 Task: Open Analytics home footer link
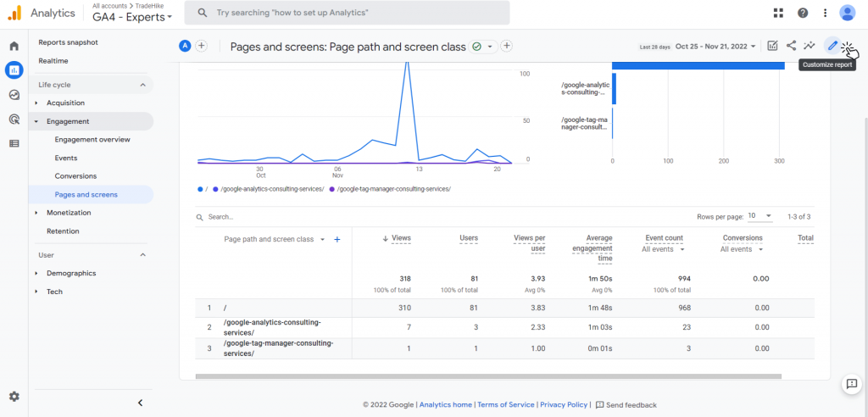point(446,405)
